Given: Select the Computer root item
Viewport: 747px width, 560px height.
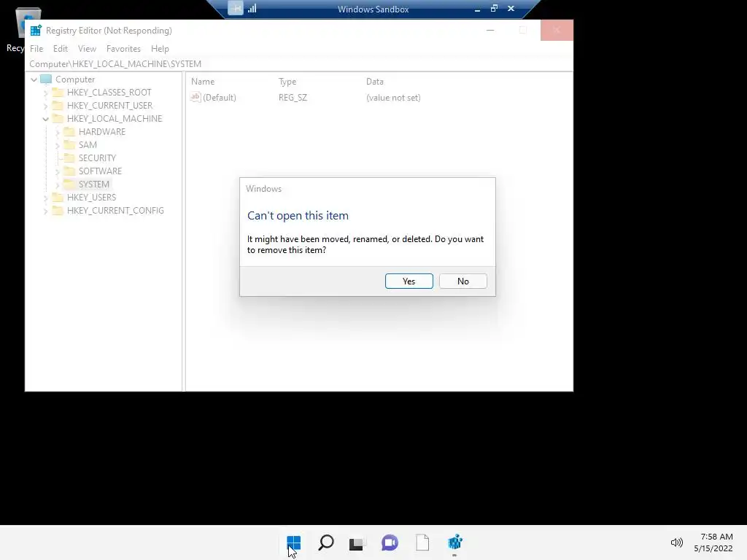Looking at the screenshot, I should click(75, 79).
